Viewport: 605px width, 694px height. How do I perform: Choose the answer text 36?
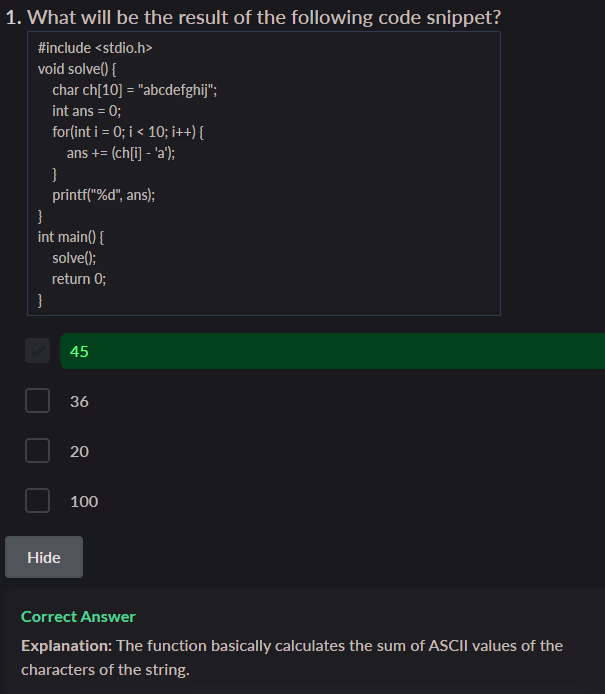(80, 401)
